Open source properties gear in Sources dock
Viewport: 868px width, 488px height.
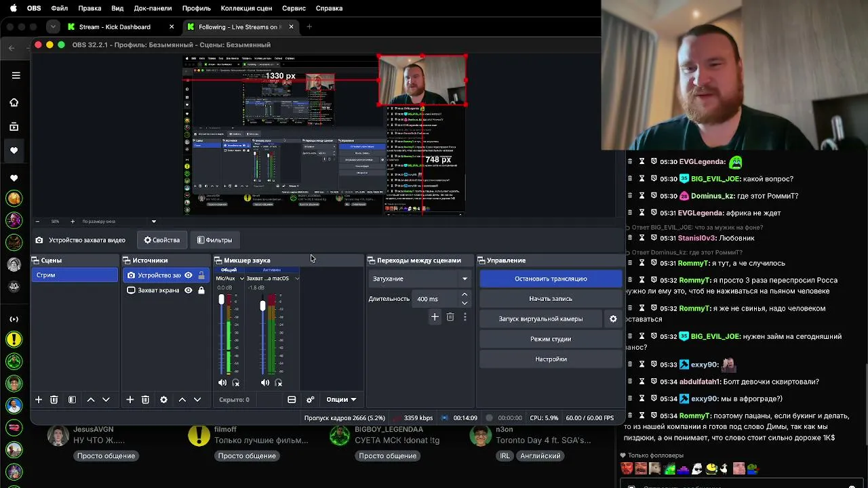[x=163, y=400]
